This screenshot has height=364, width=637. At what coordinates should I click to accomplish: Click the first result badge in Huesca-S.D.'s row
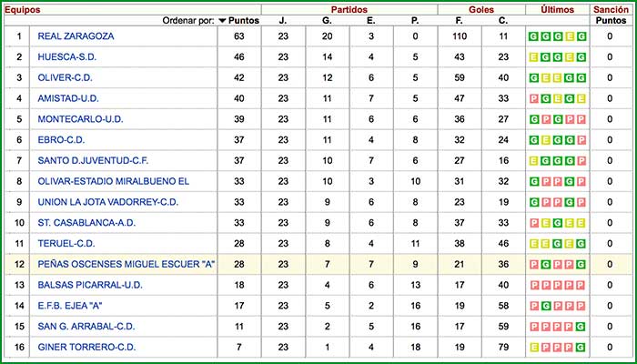coord(534,57)
